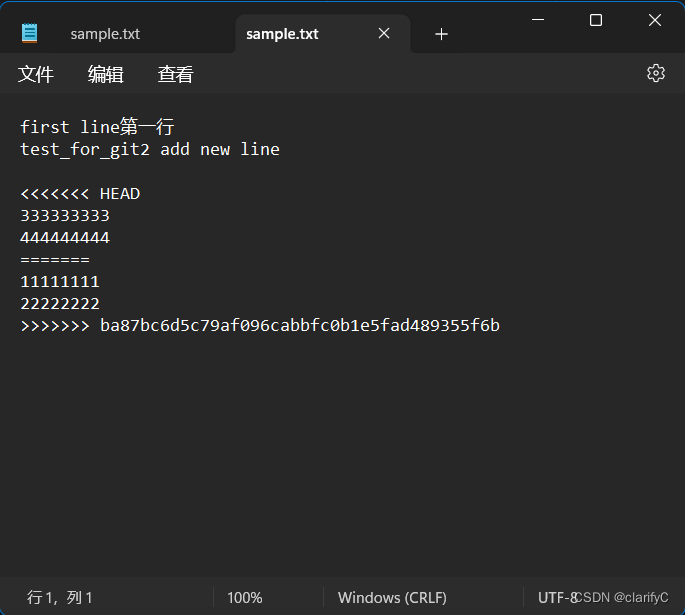685x615 pixels.
Task: Switch to the first sample.txt tab
Action: (105, 34)
